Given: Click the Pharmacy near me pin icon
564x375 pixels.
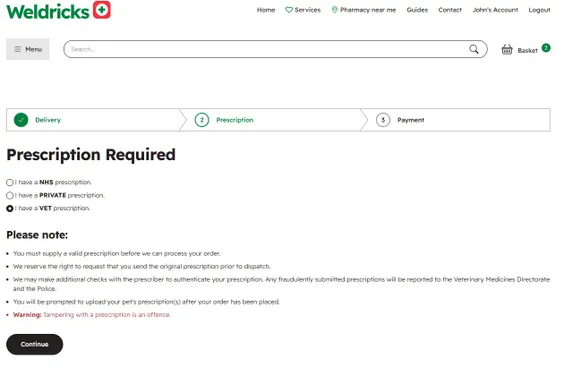Looking at the screenshot, I should pyautogui.click(x=335, y=10).
